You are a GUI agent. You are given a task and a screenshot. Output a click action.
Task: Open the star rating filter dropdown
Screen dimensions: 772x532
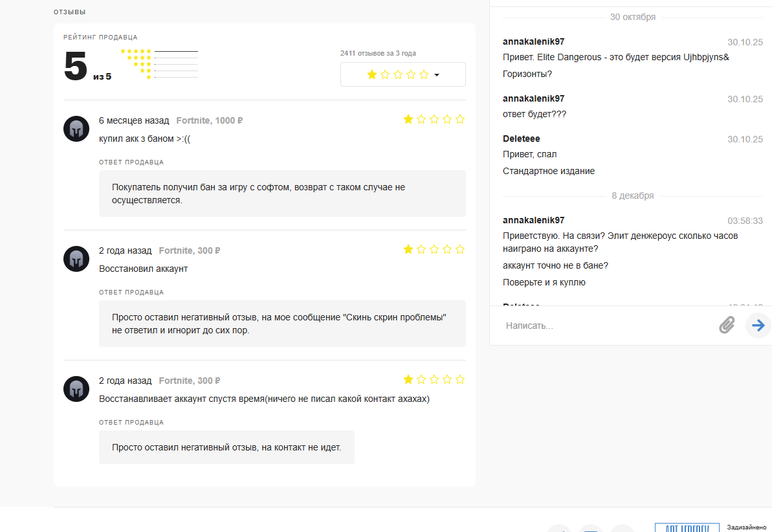(403, 74)
